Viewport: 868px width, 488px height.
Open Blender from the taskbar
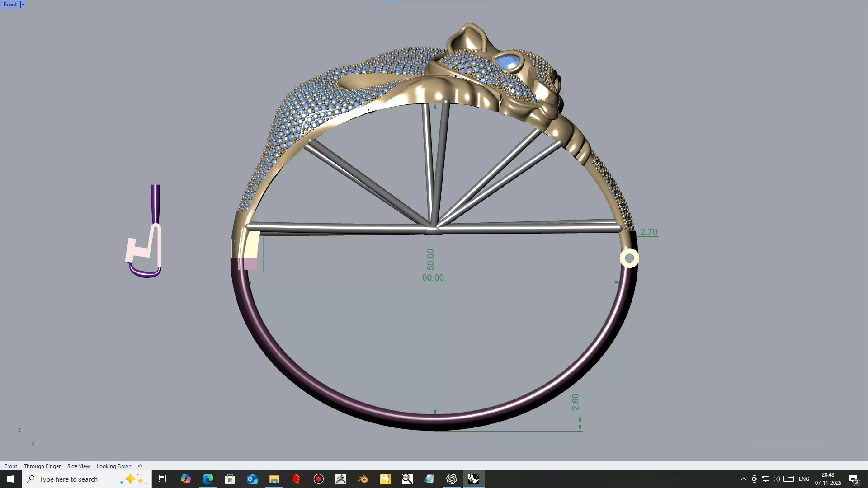363,479
